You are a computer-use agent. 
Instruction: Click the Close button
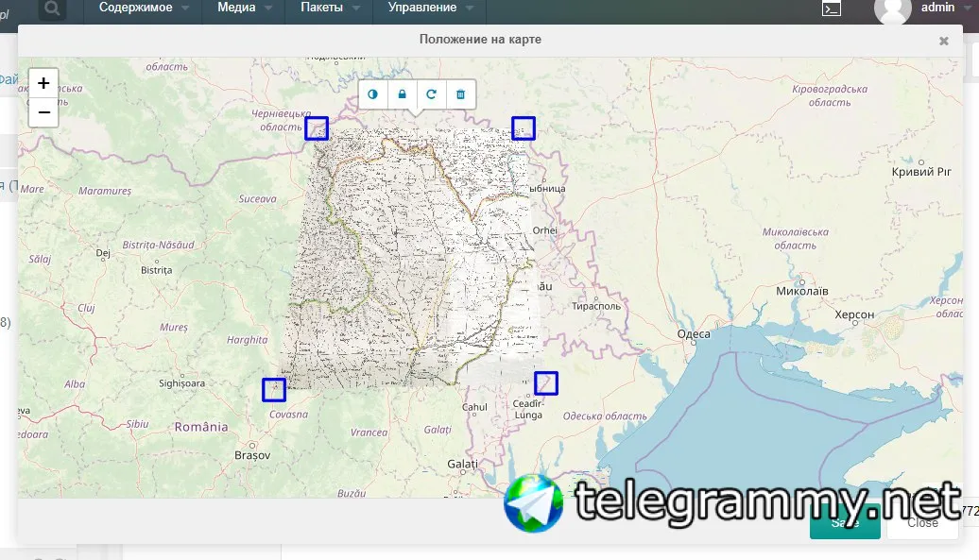(922, 522)
